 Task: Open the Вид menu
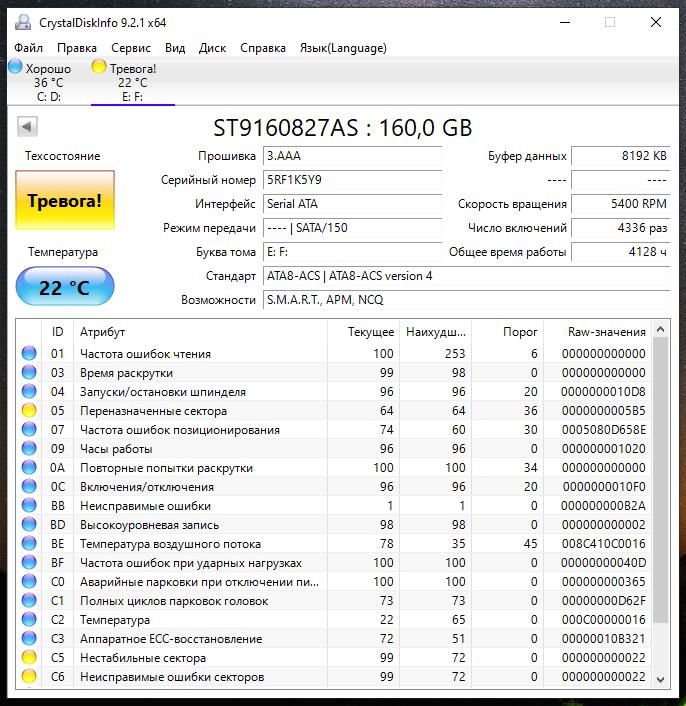tap(175, 48)
